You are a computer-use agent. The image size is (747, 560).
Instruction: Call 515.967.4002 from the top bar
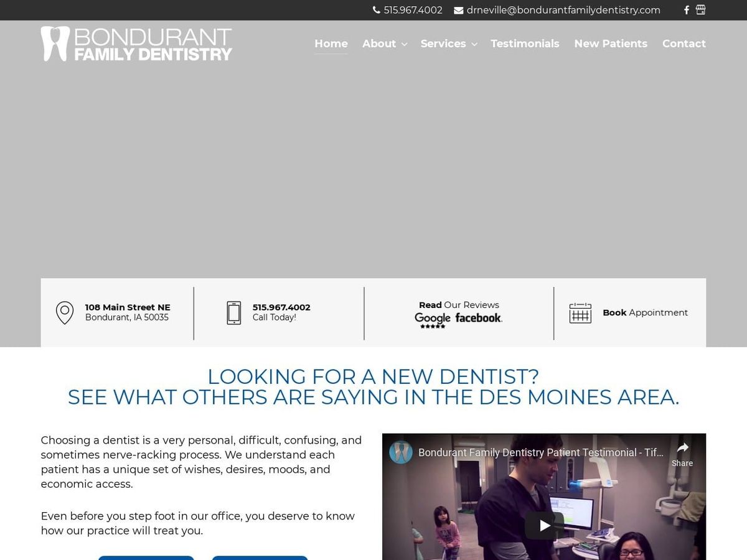tap(413, 10)
